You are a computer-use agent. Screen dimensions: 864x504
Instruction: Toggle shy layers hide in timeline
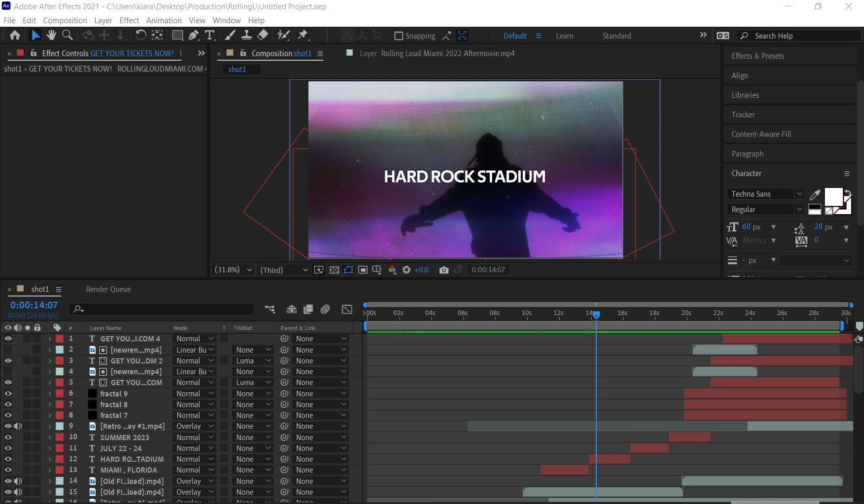[x=291, y=309]
